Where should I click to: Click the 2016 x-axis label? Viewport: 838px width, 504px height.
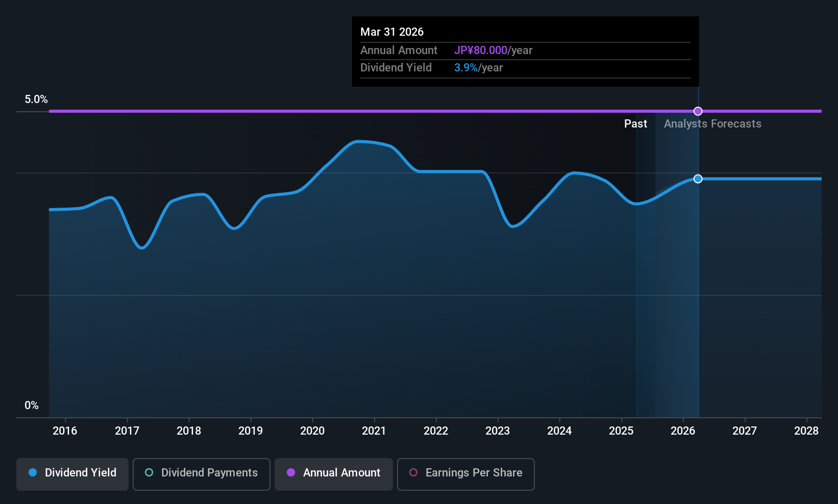pos(65,431)
